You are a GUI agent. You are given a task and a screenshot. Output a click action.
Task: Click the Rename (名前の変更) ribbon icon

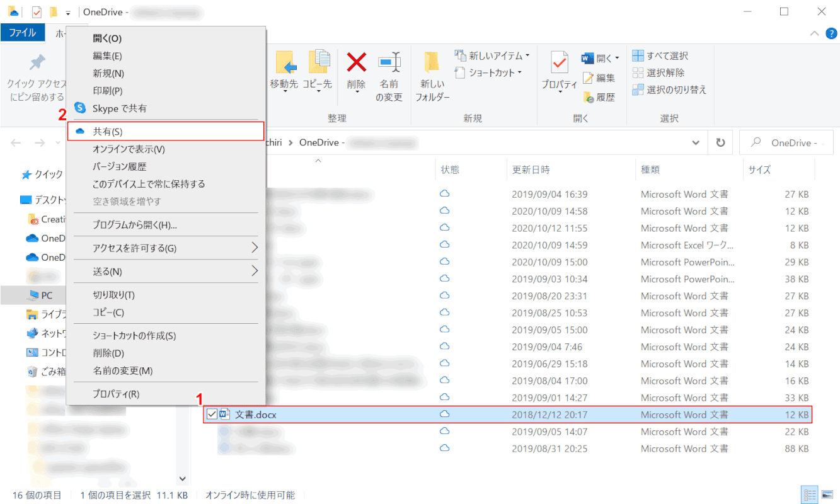[389, 62]
